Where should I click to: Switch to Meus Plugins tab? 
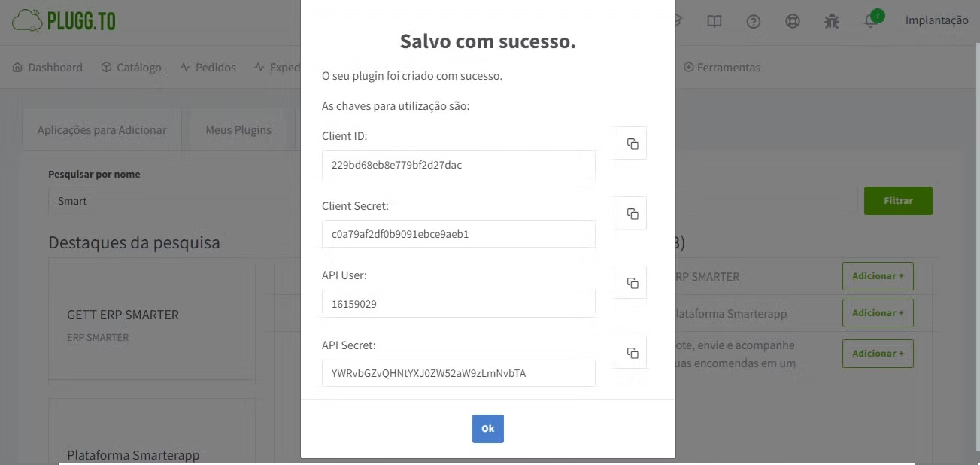pos(238,130)
